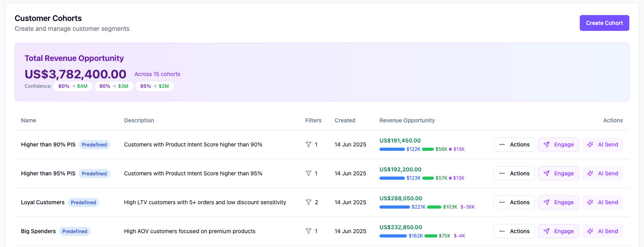Click the Create Cohort button
This screenshot has height=247, width=644.
(604, 23)
